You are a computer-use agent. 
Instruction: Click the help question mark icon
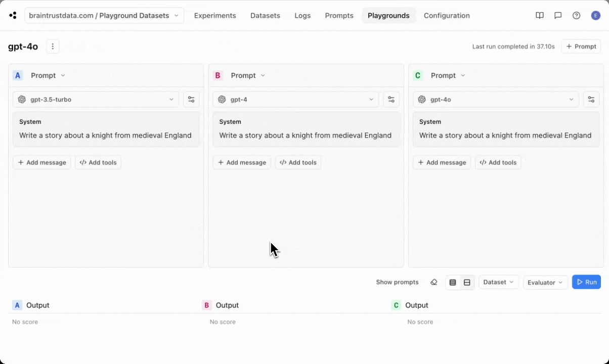pos(576,15)
